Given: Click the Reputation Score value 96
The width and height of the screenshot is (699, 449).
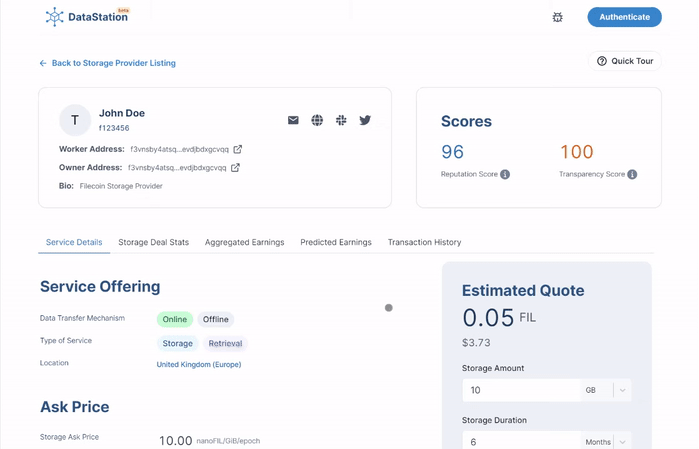Looking at the screenshot, I should [452, 152].
